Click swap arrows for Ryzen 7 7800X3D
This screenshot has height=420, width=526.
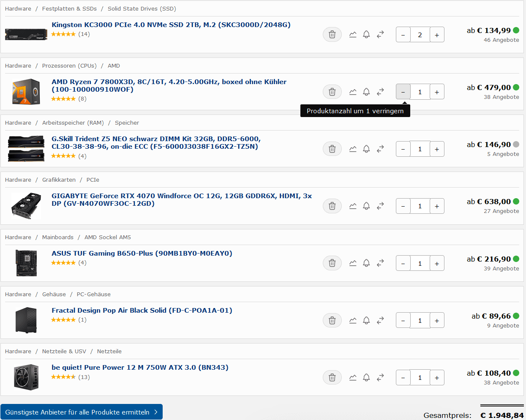pyautogui.click(x=380, y=92)
